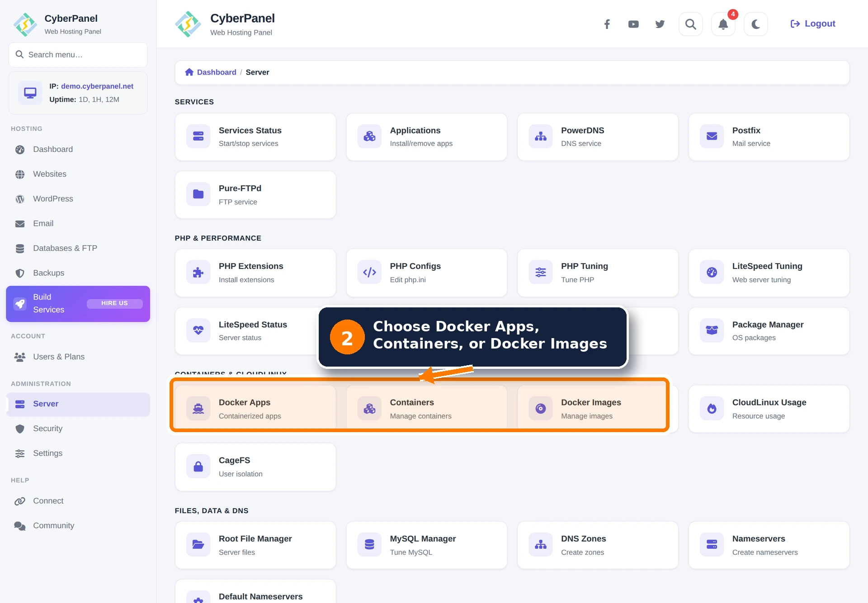868x603 pixels.
Task: Click the Applications card icon
Action: coord(369,136)
